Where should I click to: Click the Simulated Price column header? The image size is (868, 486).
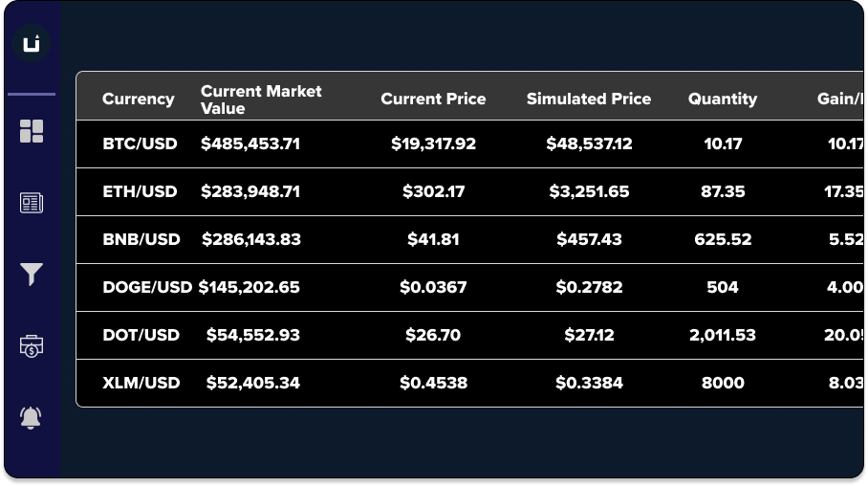pos(588,99)
